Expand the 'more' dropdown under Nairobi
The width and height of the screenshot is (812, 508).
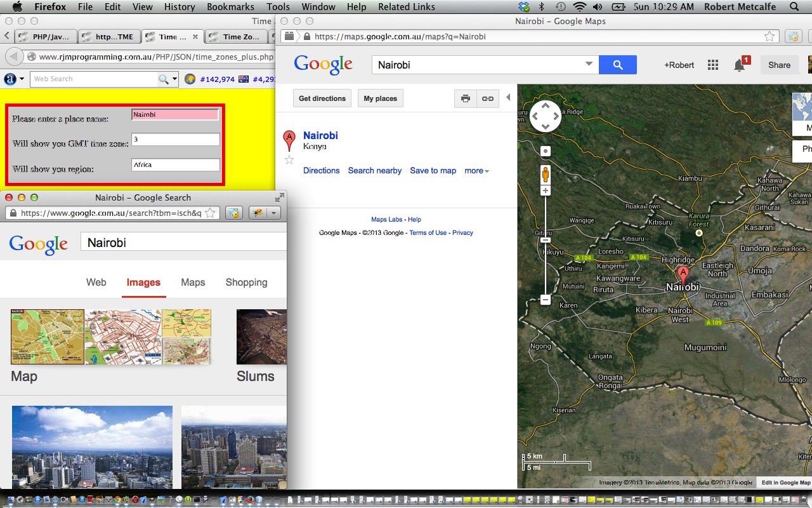pyautogui.click(x=477, y=171)
